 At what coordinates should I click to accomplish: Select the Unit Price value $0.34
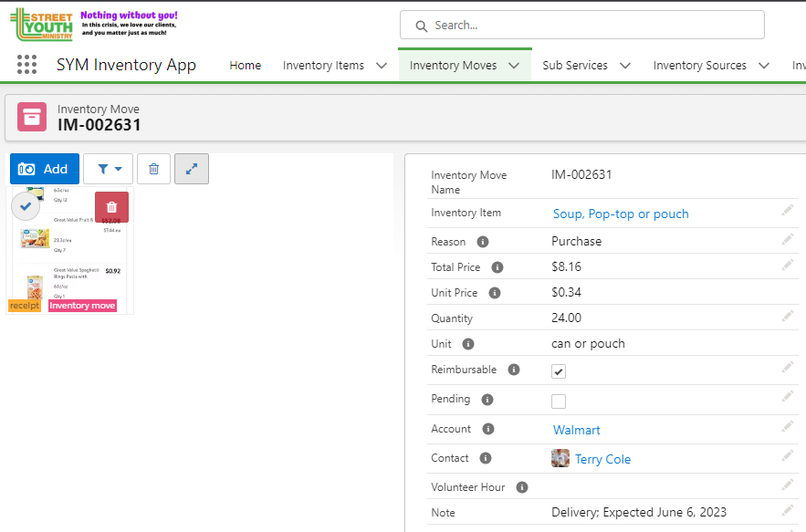point(566,293)
